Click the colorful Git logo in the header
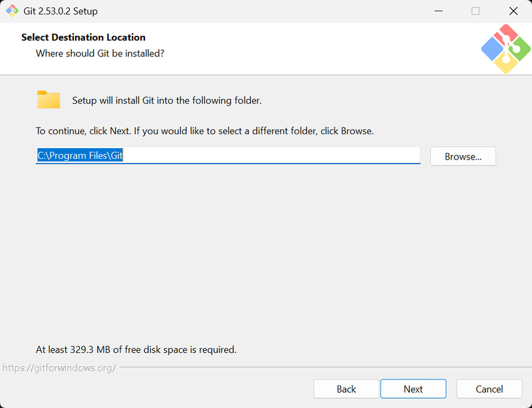Image resolution: width=532 pixels, height=408 pixels. click(505, 49)
